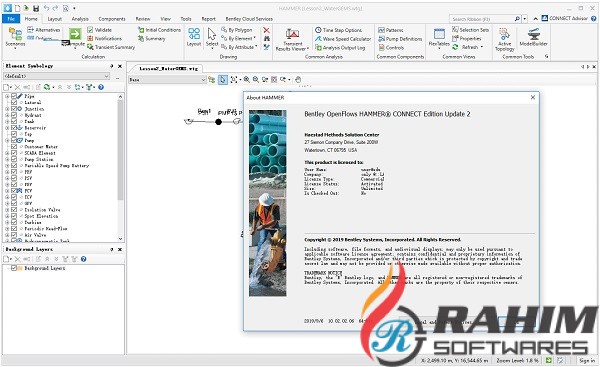Click the help icon in Background Layers toolbar
Image resolution: width=600 pixels, height=367 pixels.
point(83,259)
